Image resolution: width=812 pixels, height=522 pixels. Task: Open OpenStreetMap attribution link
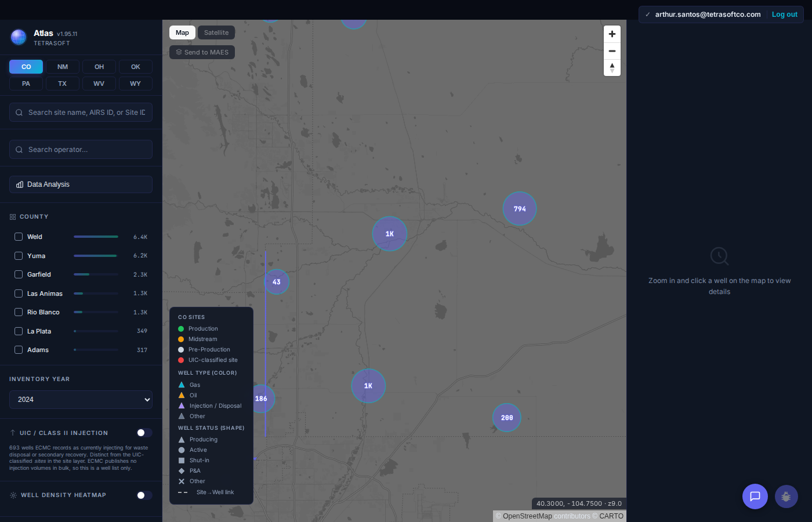pyautogui.click(x=527, y=516)
